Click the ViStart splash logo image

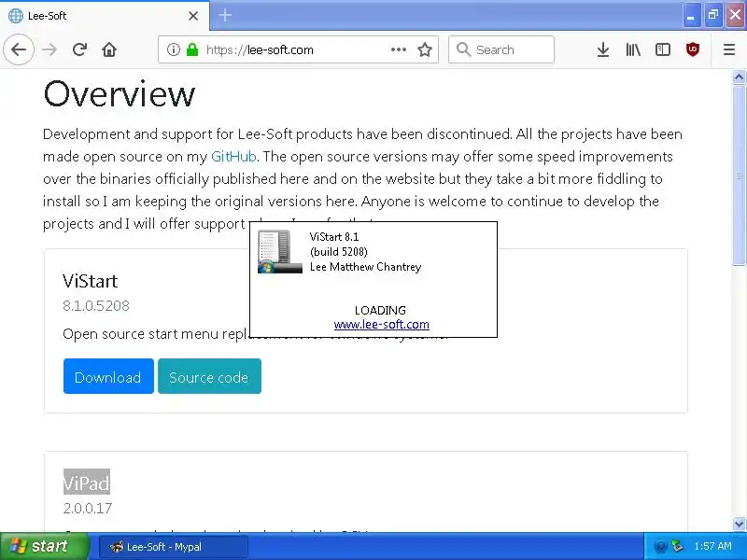click(279, 251)
